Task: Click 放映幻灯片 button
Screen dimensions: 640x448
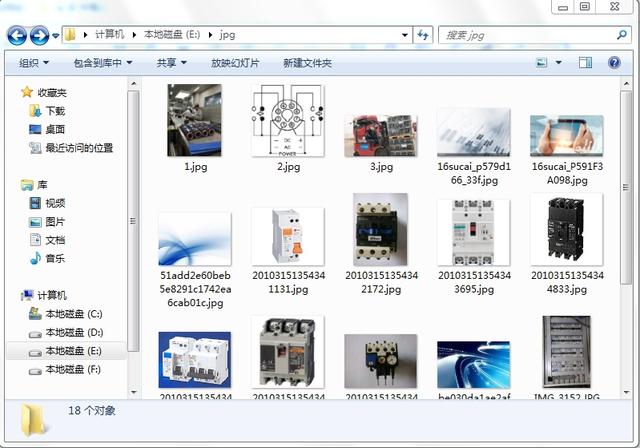Action: click(x=235, y=63)
